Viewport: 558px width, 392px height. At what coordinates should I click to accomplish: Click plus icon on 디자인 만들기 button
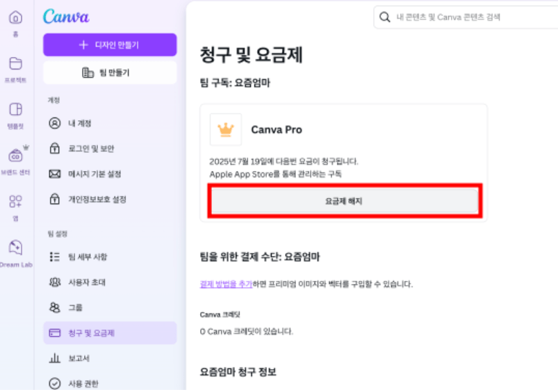83,45
